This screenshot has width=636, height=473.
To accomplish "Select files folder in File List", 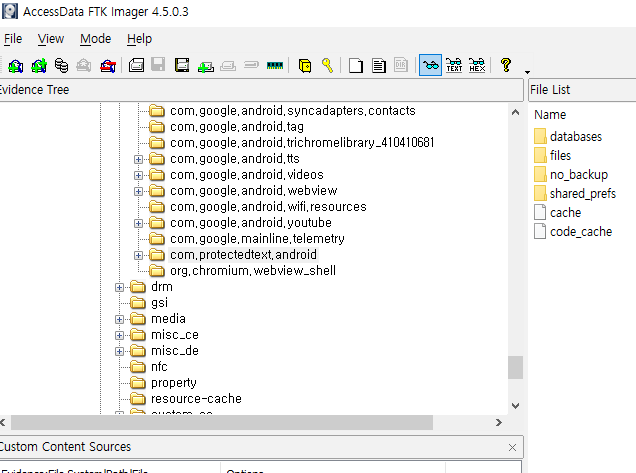I will pos(560,156).
